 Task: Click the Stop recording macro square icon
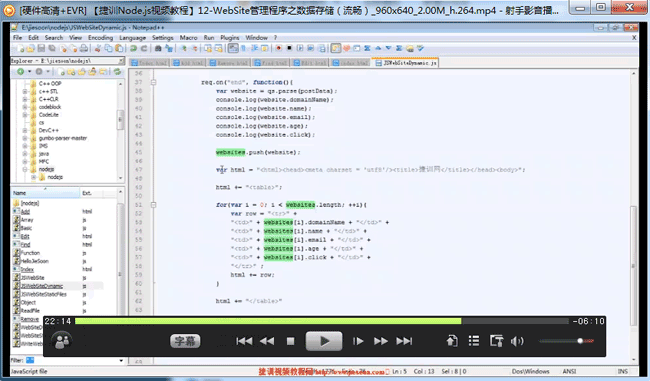point(289,49)
